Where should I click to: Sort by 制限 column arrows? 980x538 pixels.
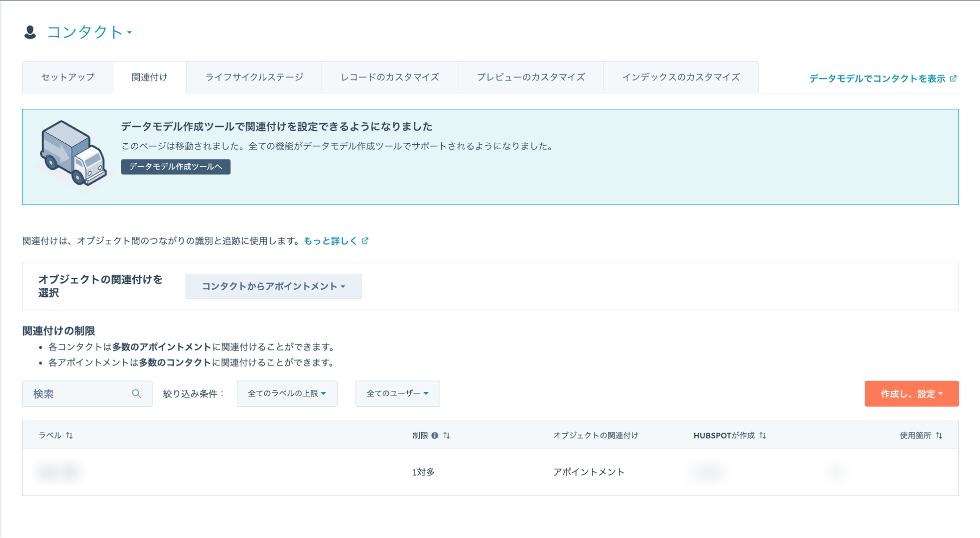click(x=447, y=436)
